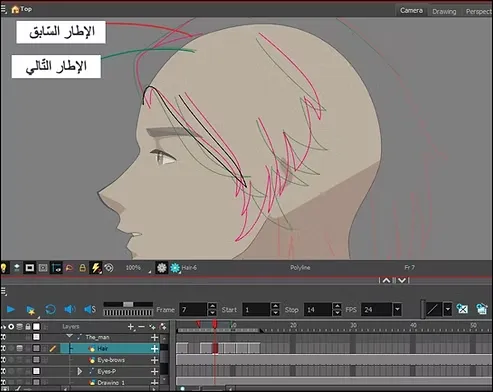Click the show current drawing on top icon
Image resolution: width=493 pixels, height=392 pixels.
pyautogui.click(x=16, y=268)
